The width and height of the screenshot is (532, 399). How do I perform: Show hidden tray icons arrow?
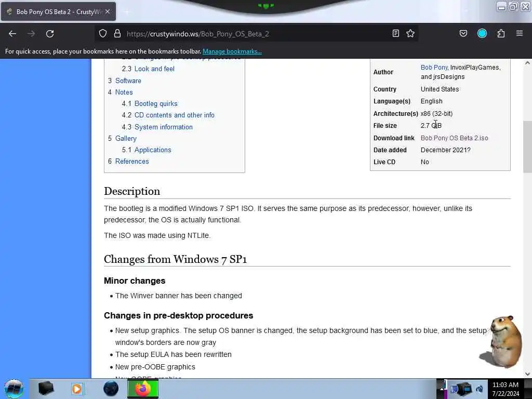[x=442, y=389]
